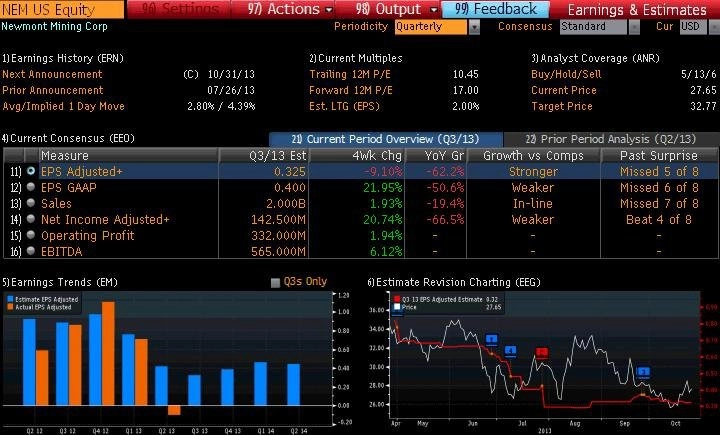The width and height of the screenshot is (720, 435).
Task: Click the Target Price value 32.77
Action: [703, 106]
